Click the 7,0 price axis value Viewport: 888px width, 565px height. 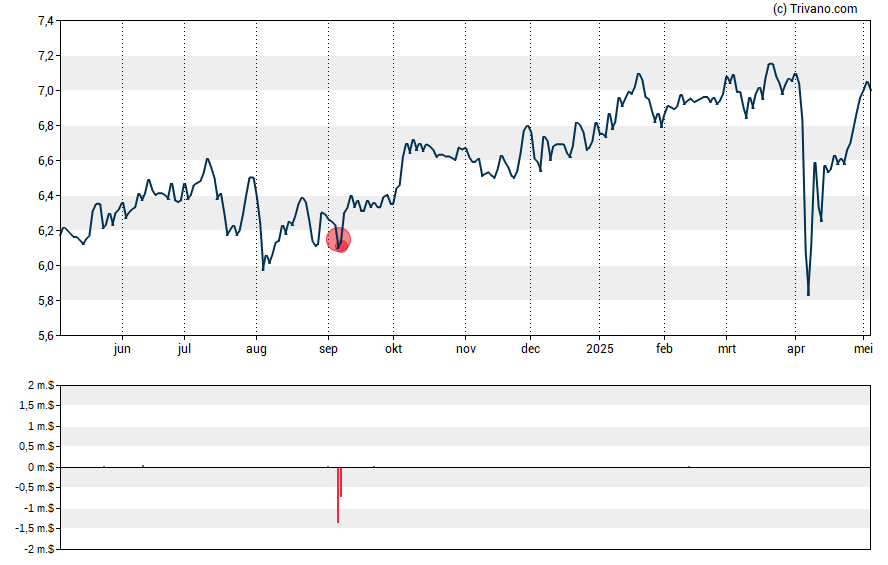[46, 91]
